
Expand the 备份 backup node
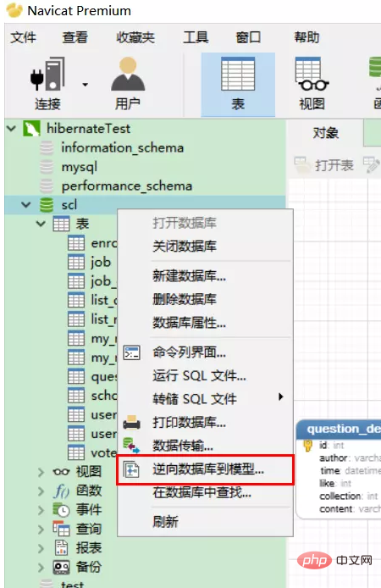tap(41, 568)
